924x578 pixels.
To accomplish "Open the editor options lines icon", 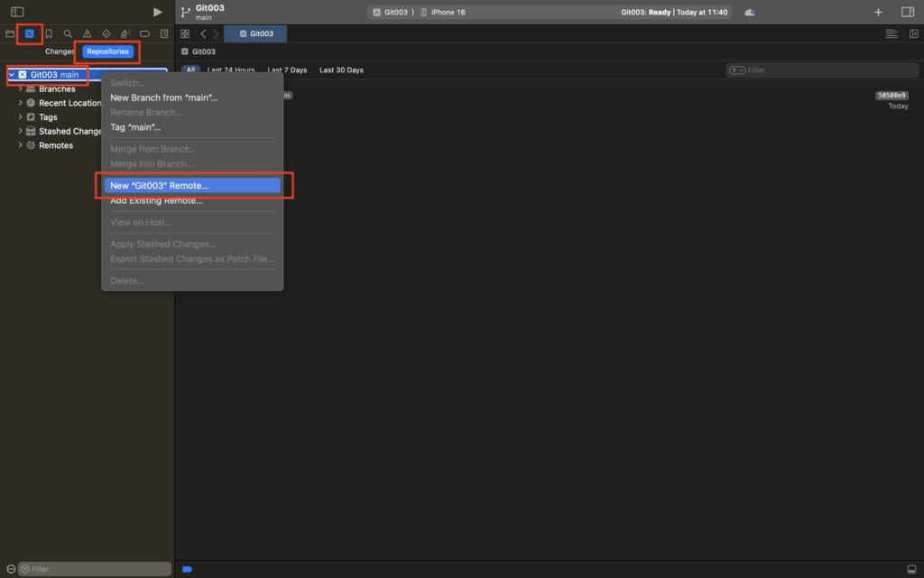I will coord(892,33).
